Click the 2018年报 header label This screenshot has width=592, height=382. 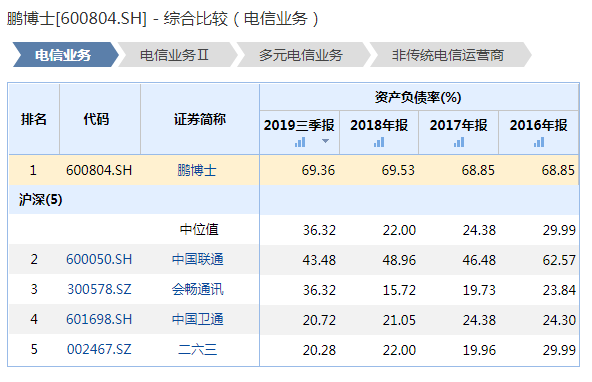(379, 125)
